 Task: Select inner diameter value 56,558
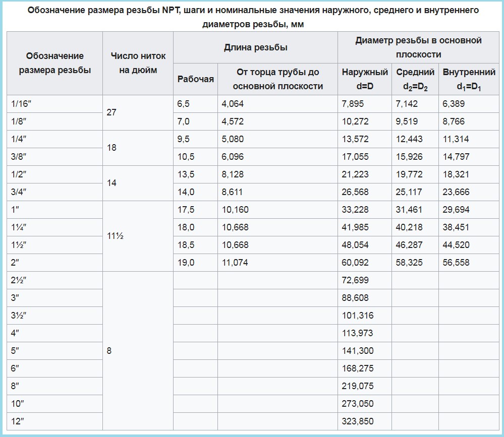click(456, 263)
